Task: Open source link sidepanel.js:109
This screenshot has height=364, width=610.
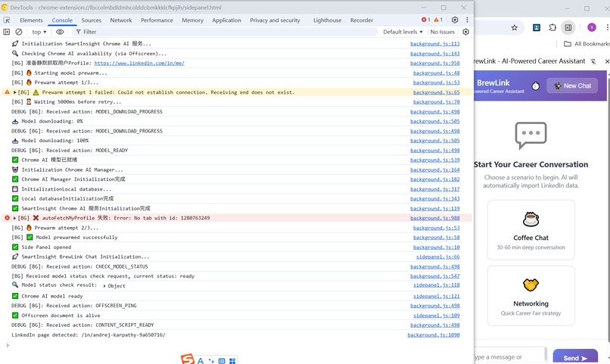Action: [x=436, y=316]
